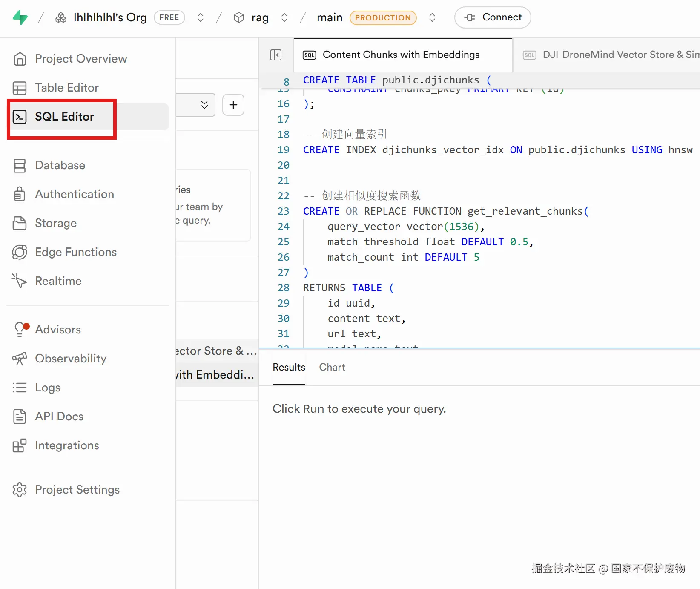Open Advisors with notification dot

pyautogui.click(x=57, y=330)
